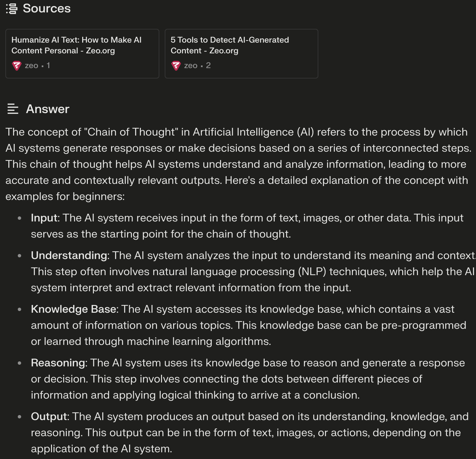The height and width of the screenshot is (459, 476).
Task: Click the bullet dot before Understanding
Action: coord(19,256)
